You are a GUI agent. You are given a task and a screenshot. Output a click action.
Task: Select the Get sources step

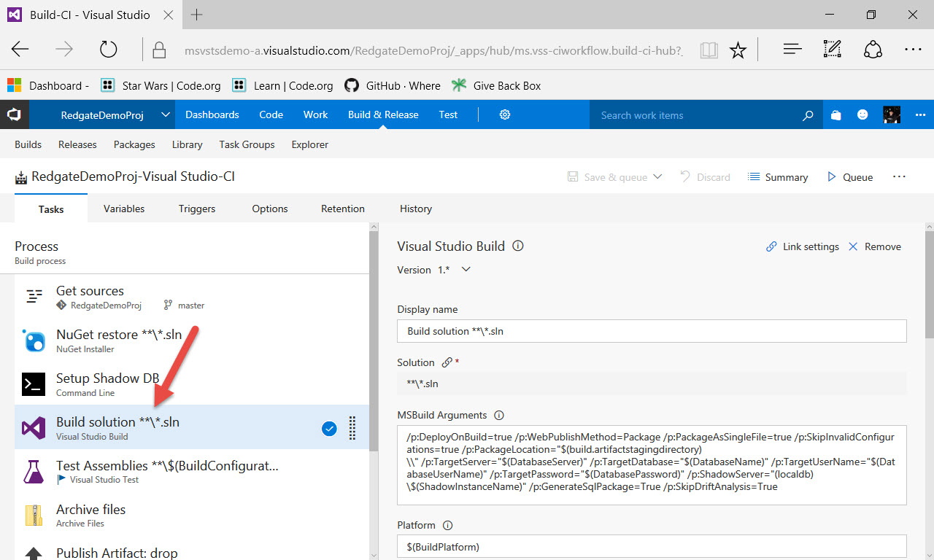(x=191, y=296)
